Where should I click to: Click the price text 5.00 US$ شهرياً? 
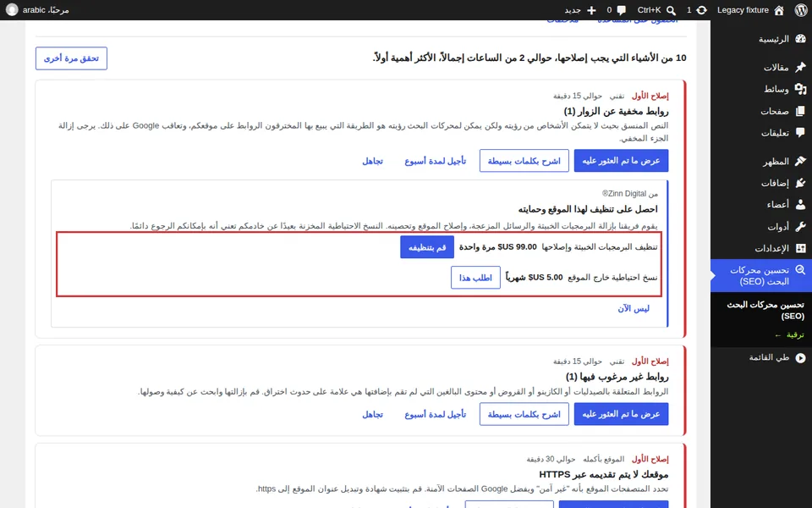point(534,278)
